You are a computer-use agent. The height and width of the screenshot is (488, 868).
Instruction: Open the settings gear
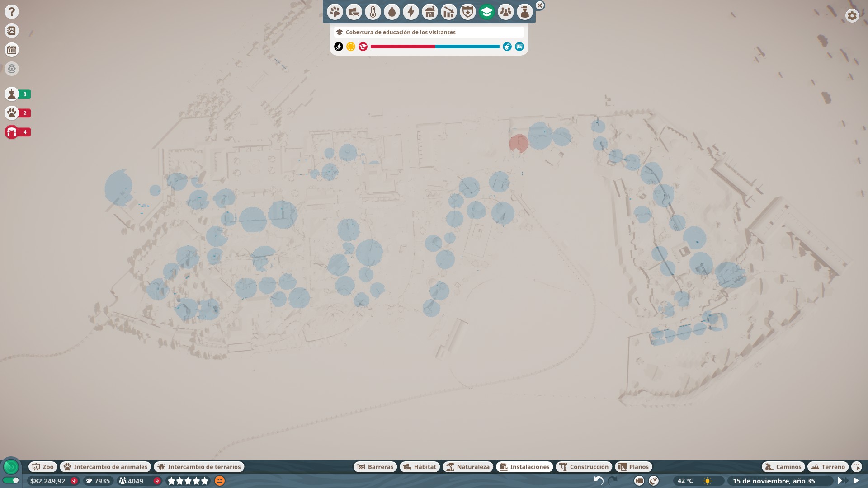[852, 16]
